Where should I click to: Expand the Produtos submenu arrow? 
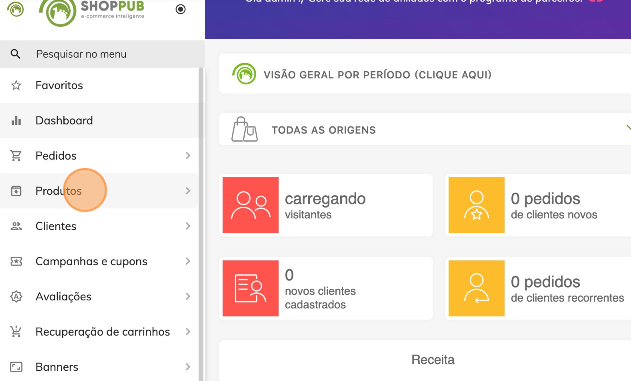point(188,191)
